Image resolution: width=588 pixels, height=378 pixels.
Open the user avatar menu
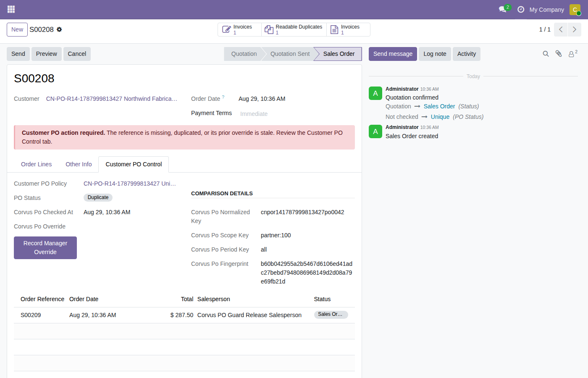575,9
